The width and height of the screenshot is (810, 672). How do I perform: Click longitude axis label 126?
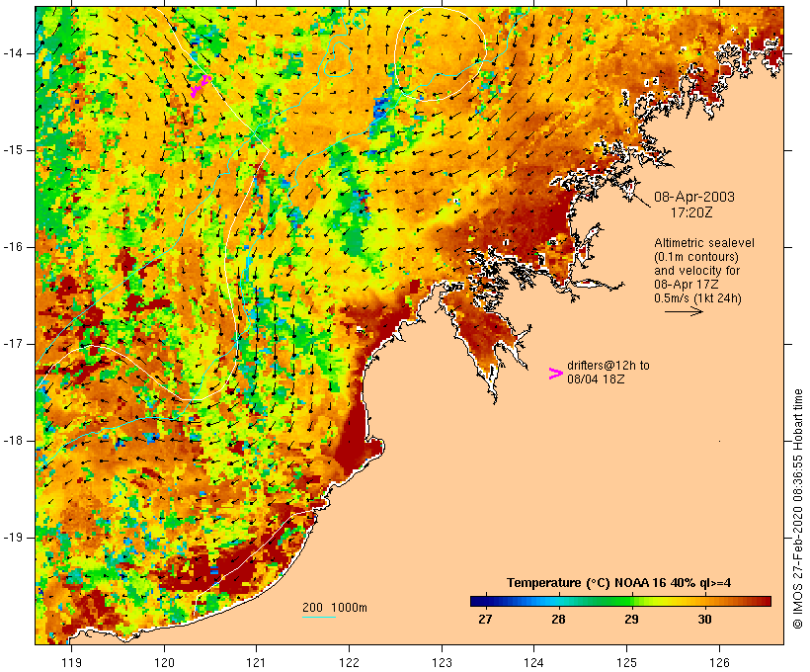click(719, 662)
